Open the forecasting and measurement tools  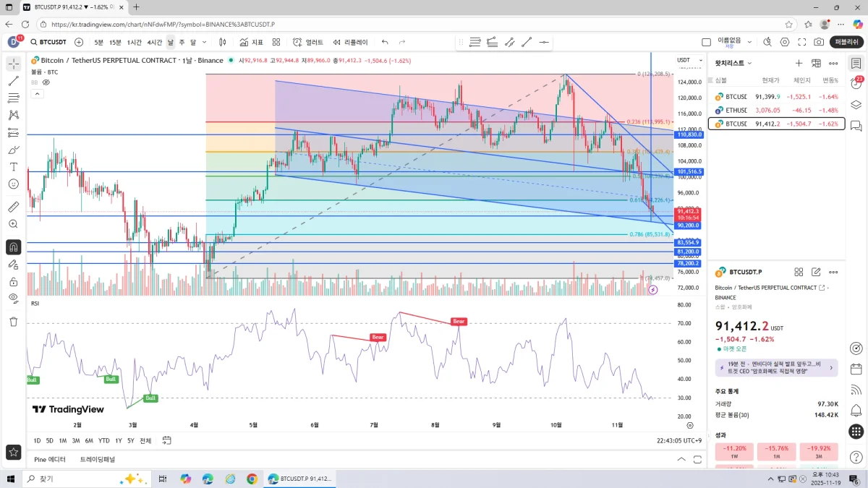point(13,132)
